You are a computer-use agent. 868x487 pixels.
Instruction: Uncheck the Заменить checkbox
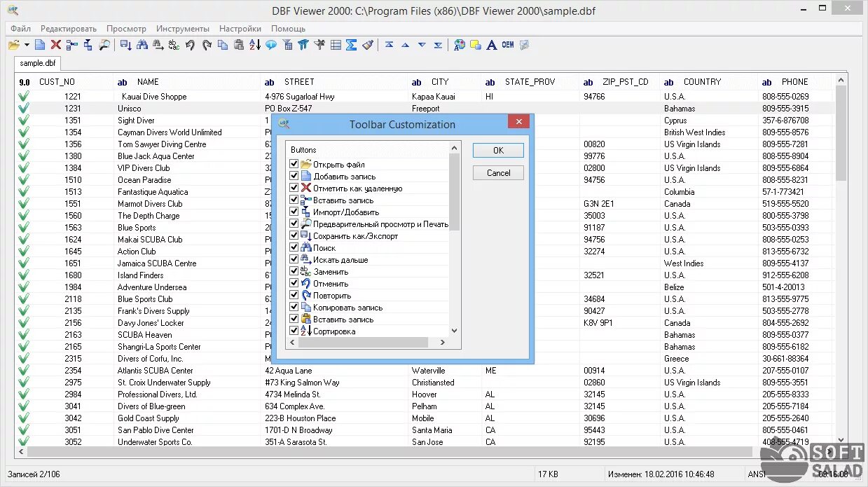click(x=294, y=272)
